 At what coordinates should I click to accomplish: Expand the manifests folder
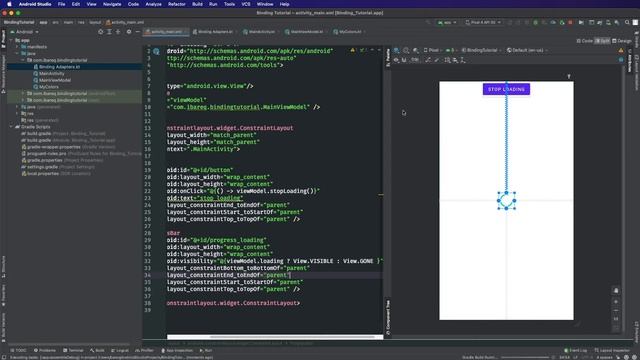(x=17, y=47)
